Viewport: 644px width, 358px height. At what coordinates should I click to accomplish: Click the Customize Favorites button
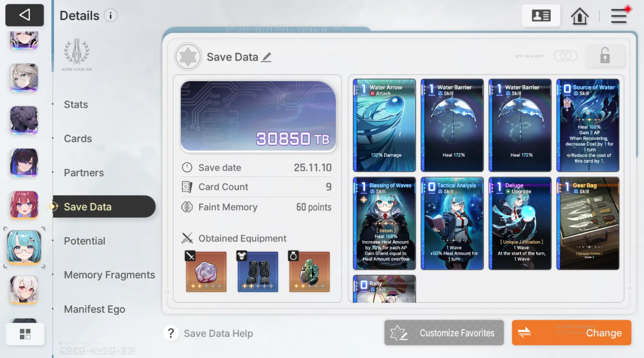coord(444,333)
